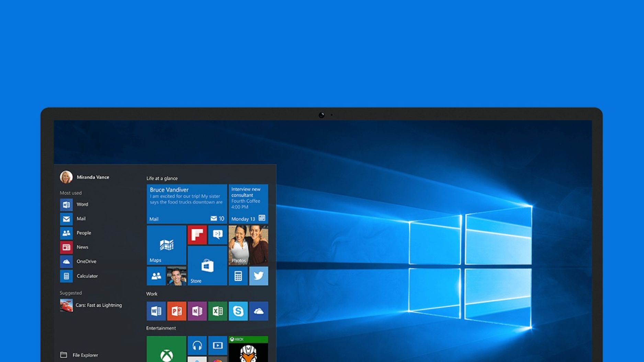The image size is (644, 362).
Task: Click the Miranda Vance account avatar
Action: point(66,177)
